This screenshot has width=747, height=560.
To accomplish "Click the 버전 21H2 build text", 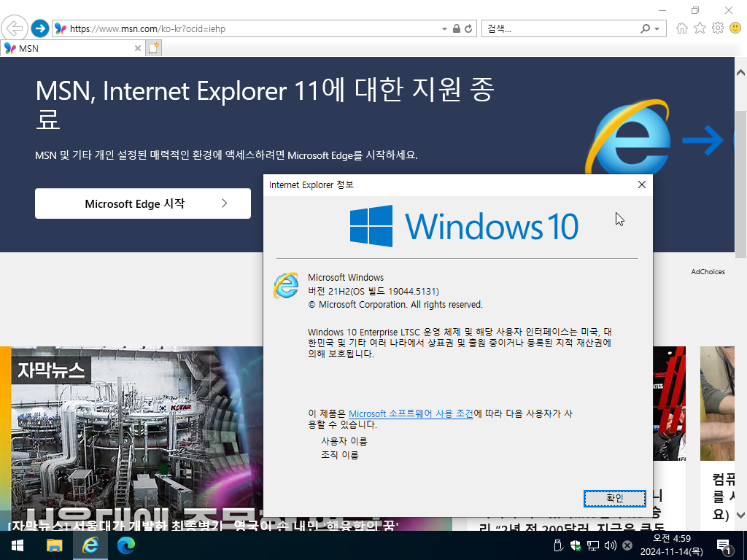I will (x=373, y=291).
